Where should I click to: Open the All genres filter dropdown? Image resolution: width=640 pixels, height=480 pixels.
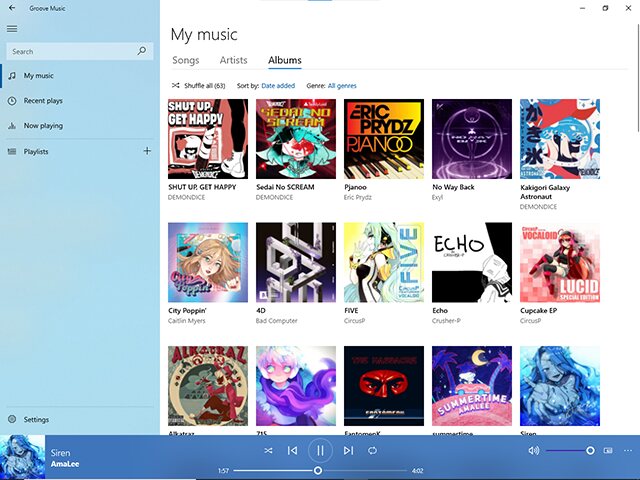click(342, 86)
